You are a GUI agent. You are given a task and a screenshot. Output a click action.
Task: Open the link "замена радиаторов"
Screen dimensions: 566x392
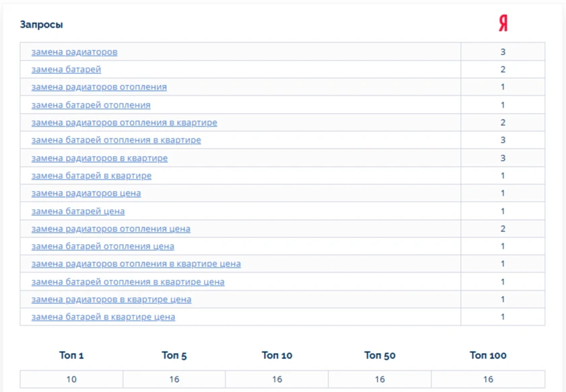coord(74,52)
